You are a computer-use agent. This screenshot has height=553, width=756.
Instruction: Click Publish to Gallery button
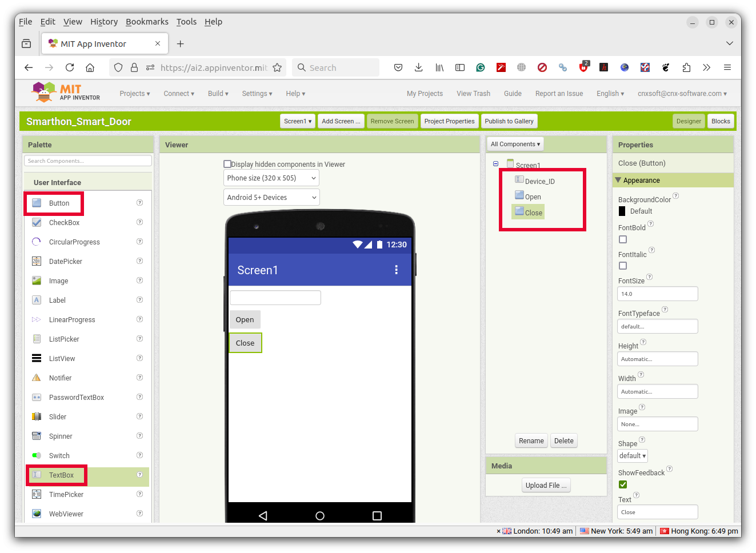pos(509,121)
